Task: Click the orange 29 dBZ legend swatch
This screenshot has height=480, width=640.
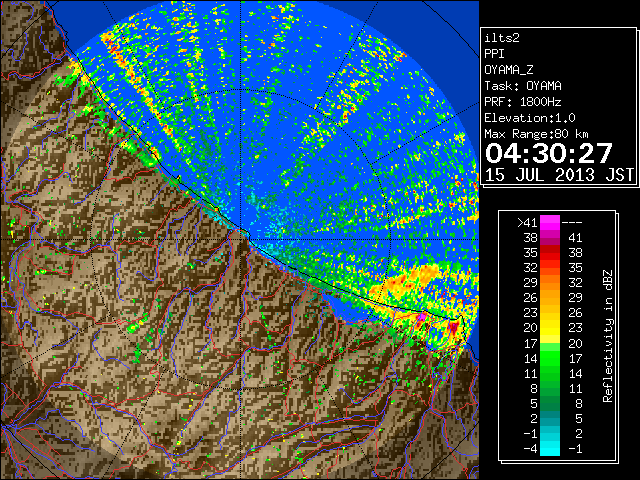Action: click(550, 282)
